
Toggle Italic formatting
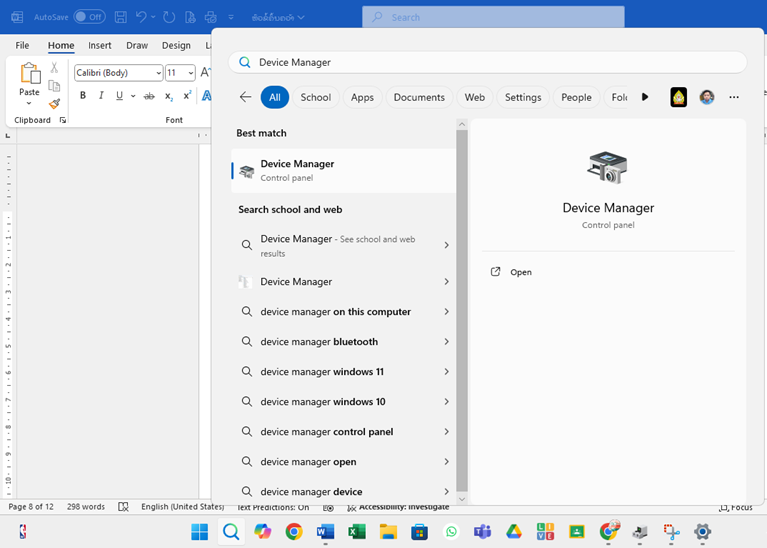point(101,96)
